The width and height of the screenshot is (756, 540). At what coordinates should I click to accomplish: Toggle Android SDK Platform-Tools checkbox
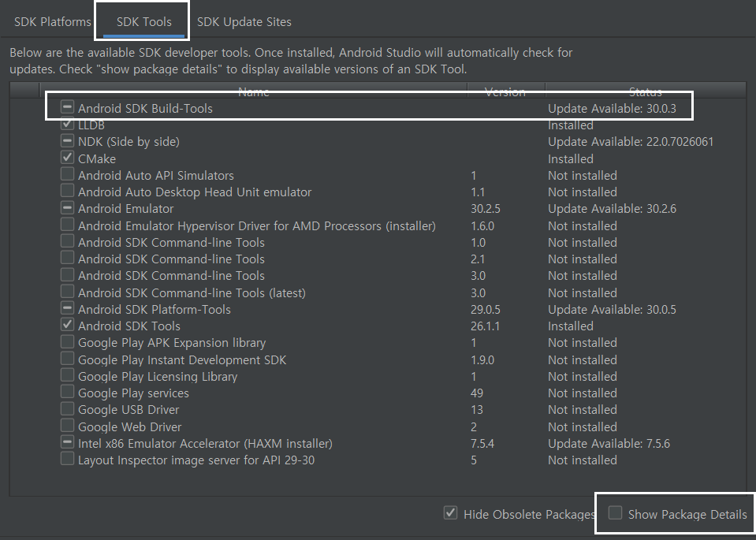tap(67, 308)
